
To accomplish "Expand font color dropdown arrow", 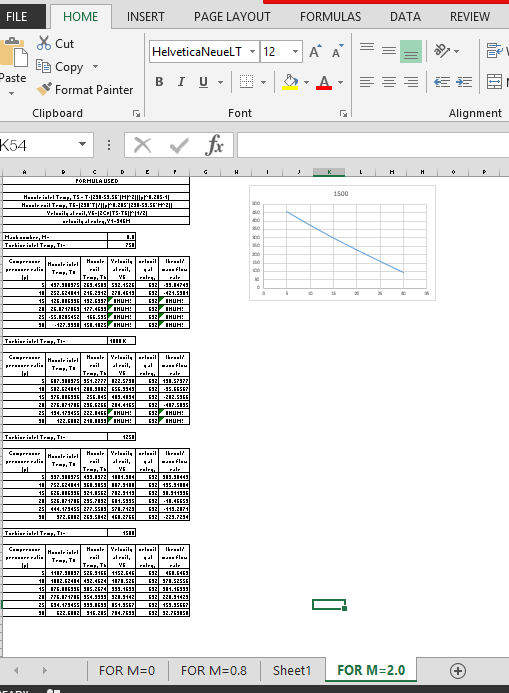I will [x=340, y=82].
